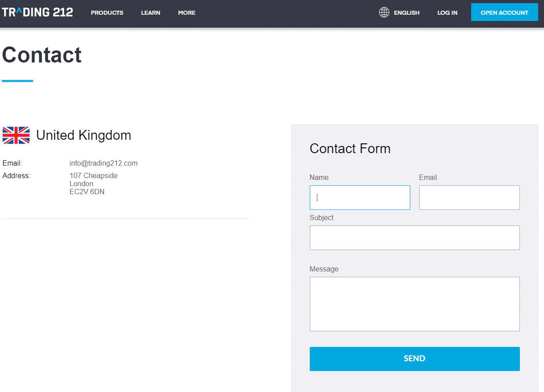The image size is (544, 392).
Task: Focus the Name input field
Action: point(360,197)
